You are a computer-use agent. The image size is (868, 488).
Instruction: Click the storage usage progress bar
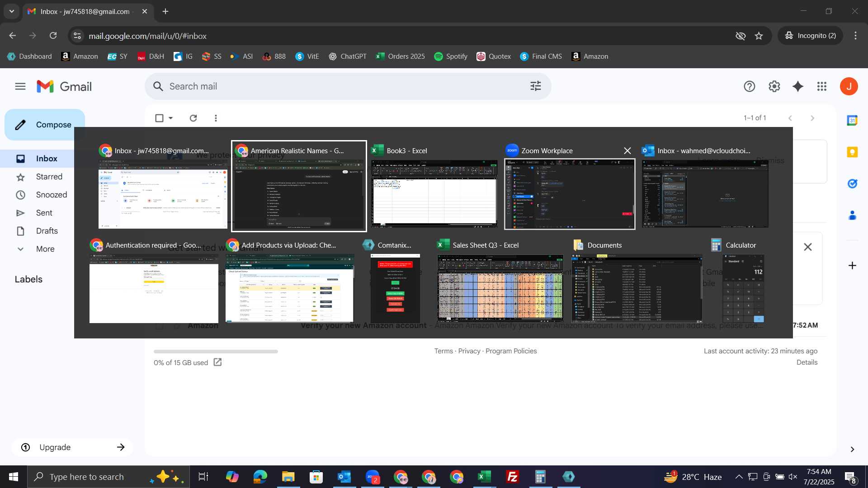216,351
